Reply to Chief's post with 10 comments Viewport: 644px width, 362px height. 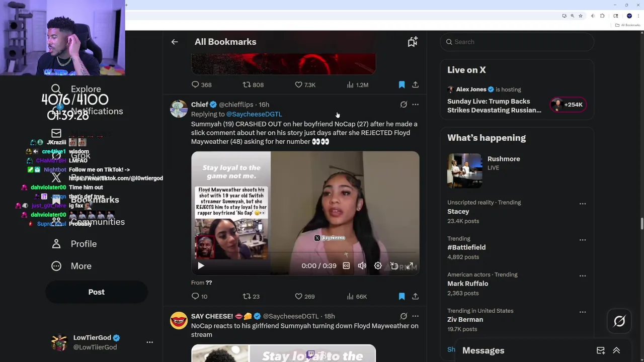[200, 297]
